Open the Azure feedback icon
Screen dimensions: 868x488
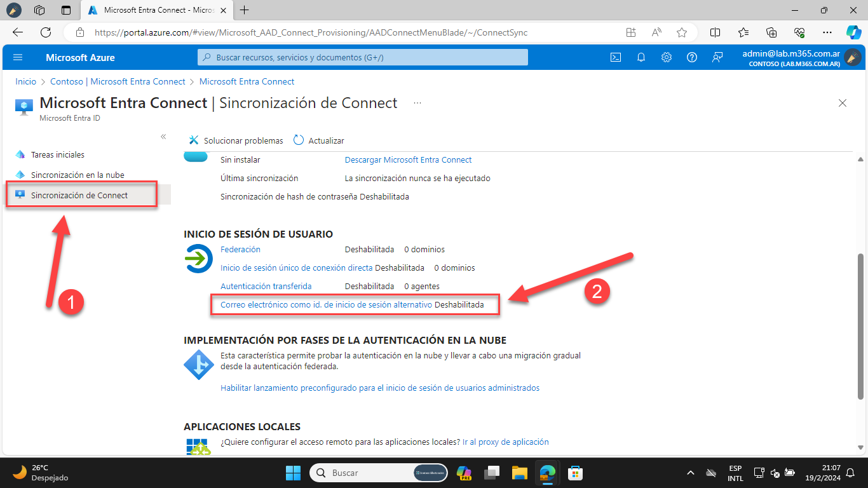(x=717, y=57)
